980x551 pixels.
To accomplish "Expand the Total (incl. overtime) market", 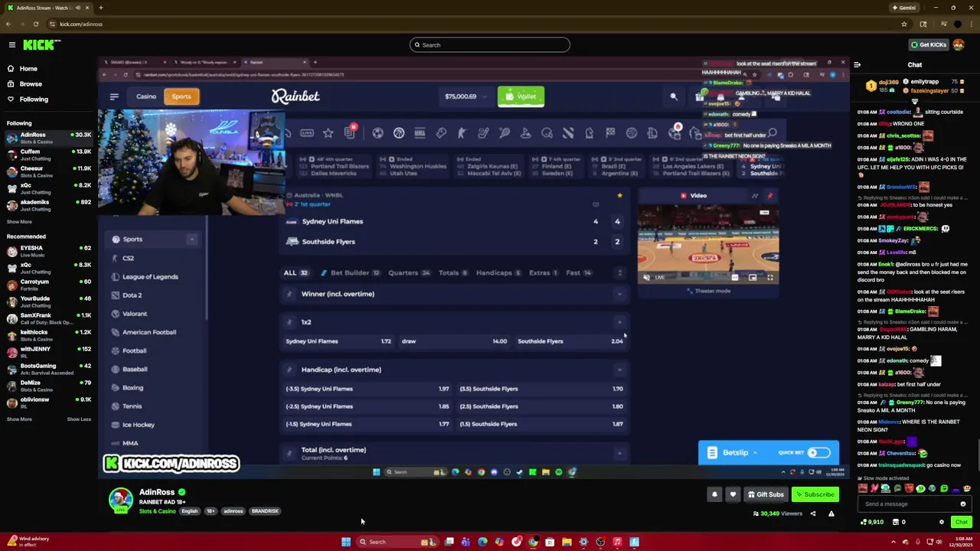I will pos(619,453).
